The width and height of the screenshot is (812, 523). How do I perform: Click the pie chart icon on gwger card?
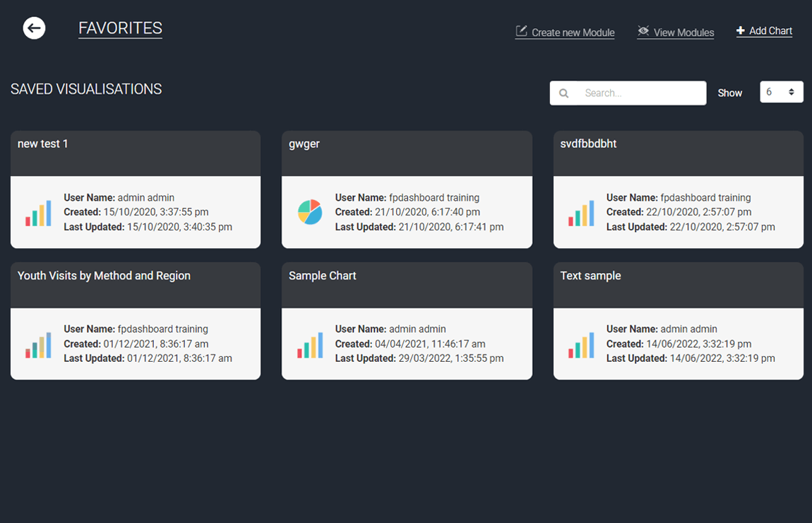[x=310, y=212]
